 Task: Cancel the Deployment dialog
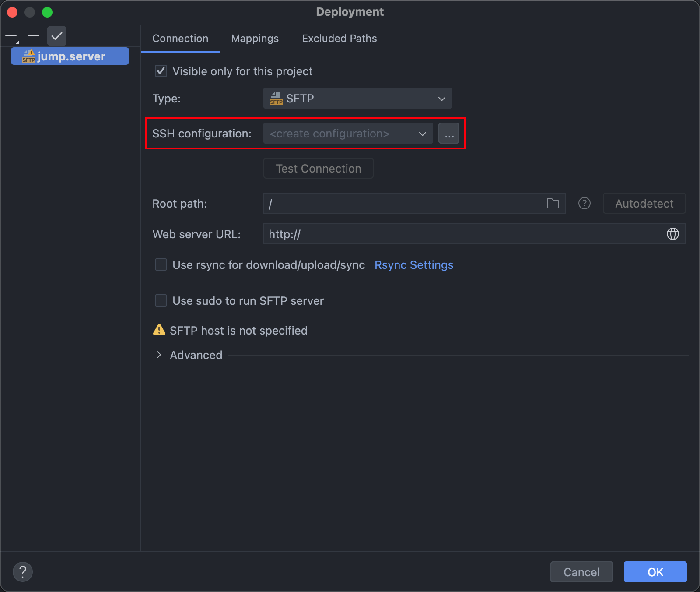[582, 572]
